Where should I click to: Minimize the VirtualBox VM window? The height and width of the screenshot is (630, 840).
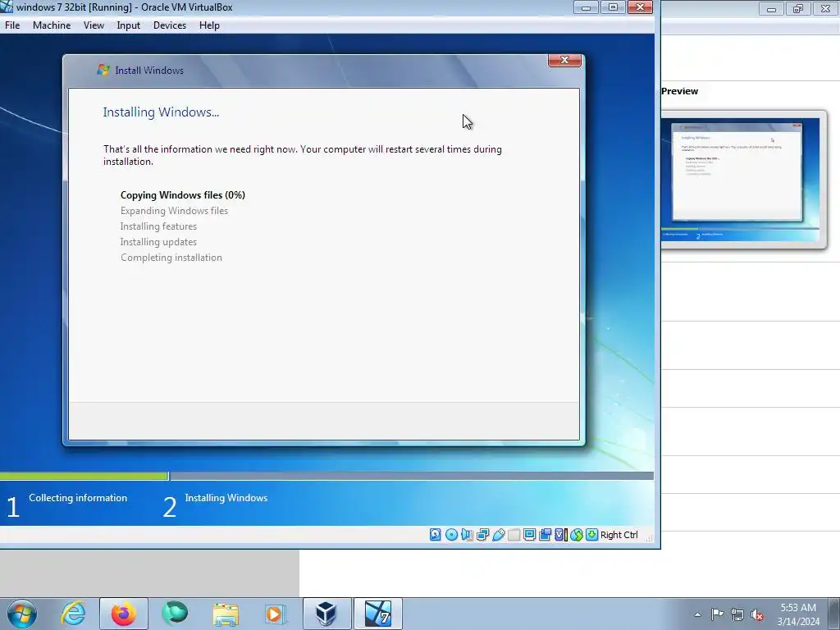click(x=587, y=7)
